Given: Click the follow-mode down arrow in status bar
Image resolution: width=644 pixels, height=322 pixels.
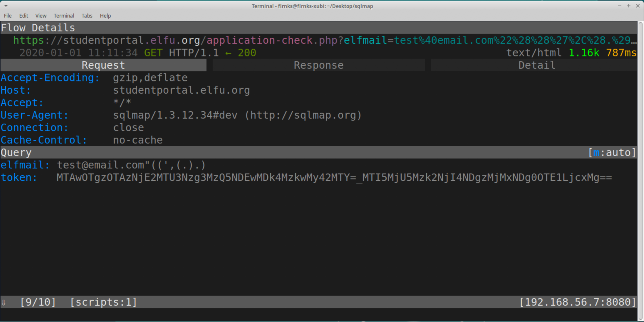Looking at the screenshot, I should [x=4, y=302].
